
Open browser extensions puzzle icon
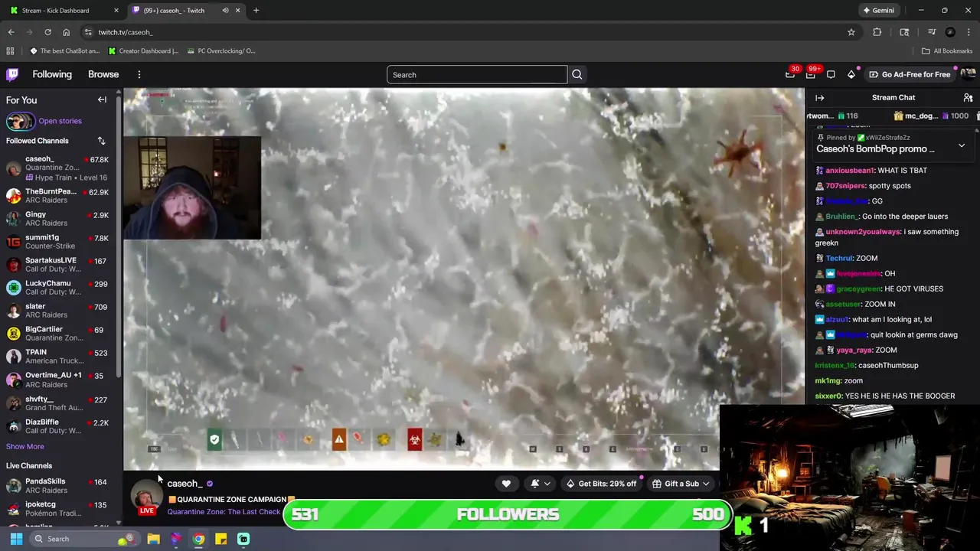[x=877, y=32]
